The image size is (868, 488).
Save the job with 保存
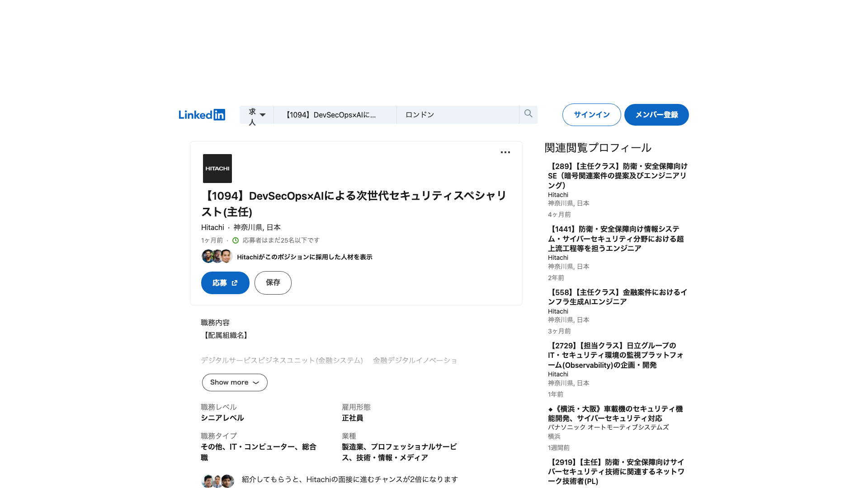pyautogui.click(x=273, y=283)
